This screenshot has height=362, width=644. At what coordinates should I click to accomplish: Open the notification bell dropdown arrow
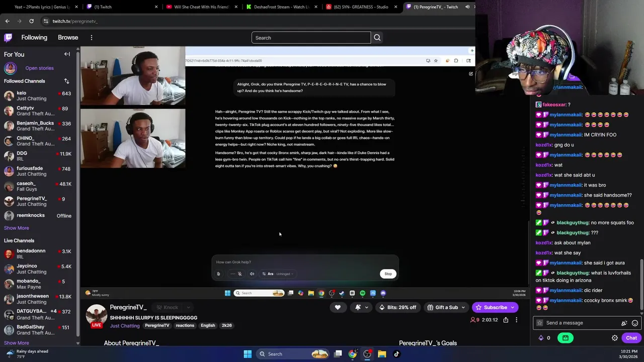(366, 307)
